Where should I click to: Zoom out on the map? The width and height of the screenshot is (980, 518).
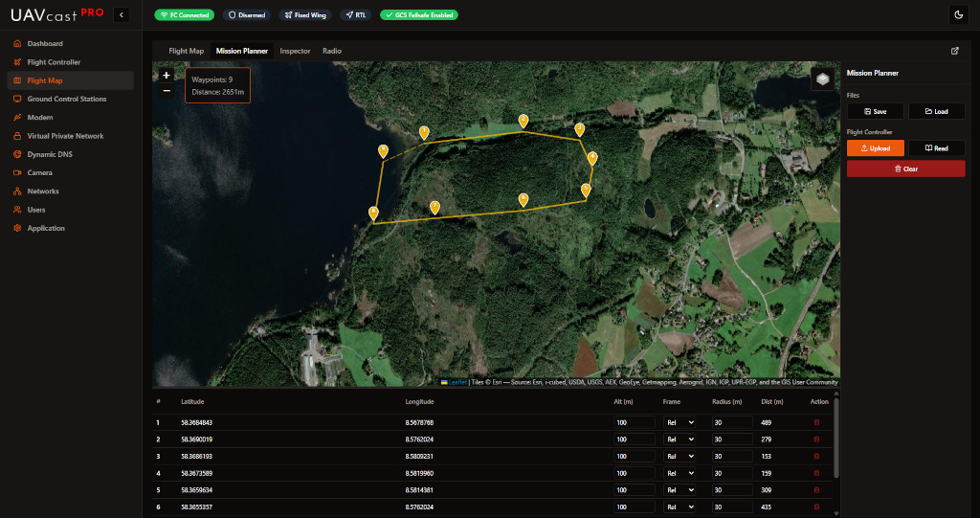tap(167, 90)
